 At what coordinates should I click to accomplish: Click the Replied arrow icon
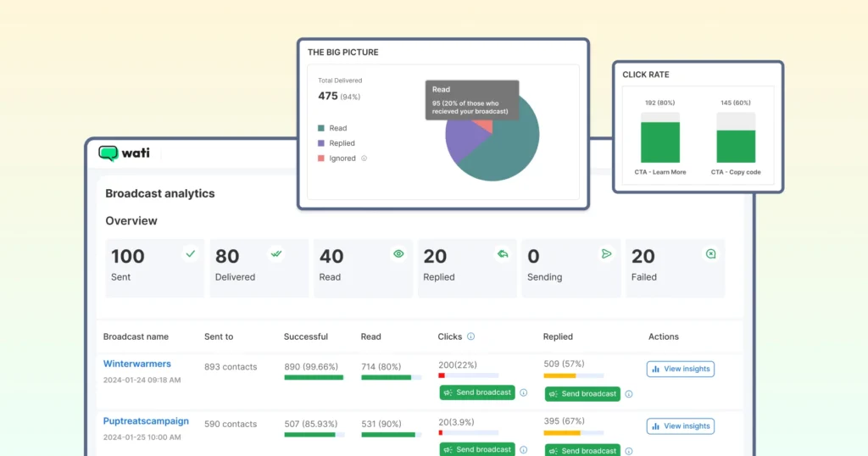(502, 253)
